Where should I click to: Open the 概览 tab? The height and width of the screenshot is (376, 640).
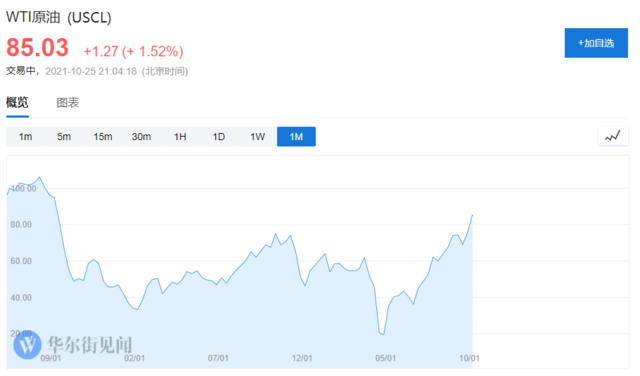click(17, 102)
